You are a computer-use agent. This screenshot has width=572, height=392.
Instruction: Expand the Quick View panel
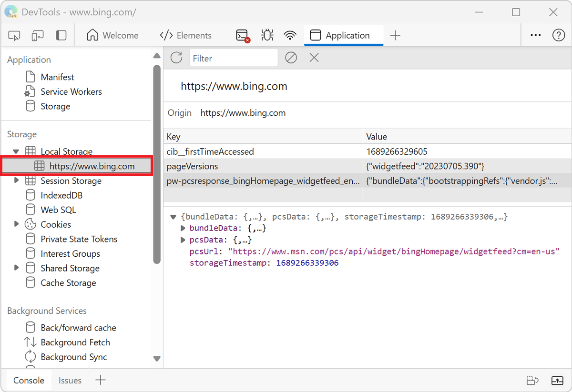pos(557,380)
